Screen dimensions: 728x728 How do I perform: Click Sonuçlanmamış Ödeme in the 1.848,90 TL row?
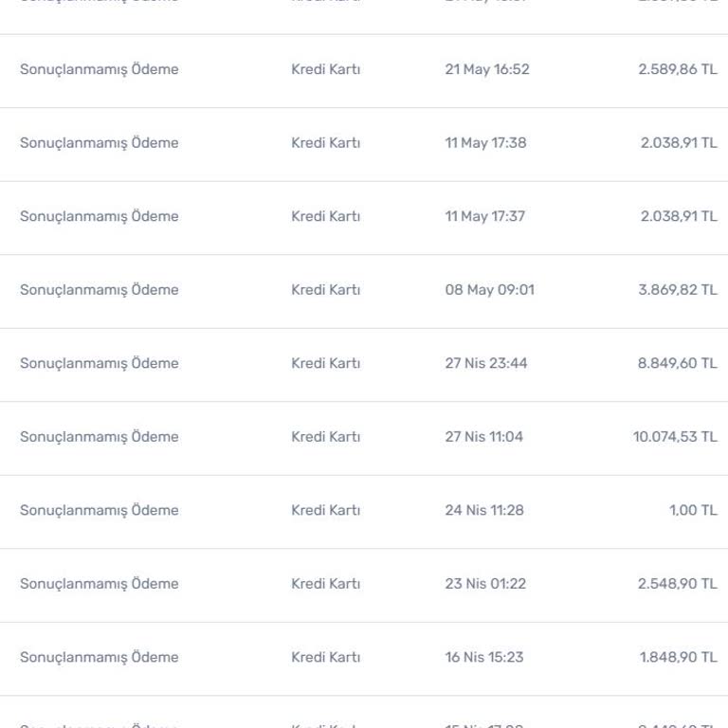pos(99,657)
